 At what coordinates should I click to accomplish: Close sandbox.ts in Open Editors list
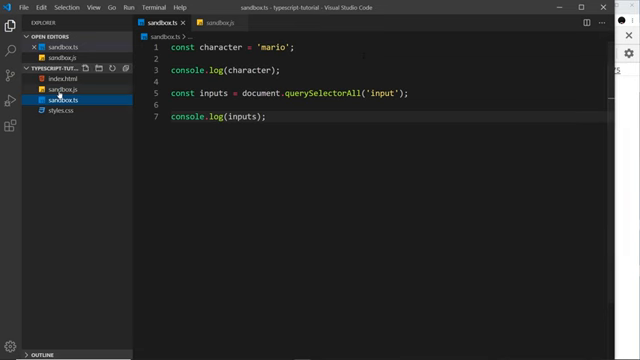coord(34,47)
